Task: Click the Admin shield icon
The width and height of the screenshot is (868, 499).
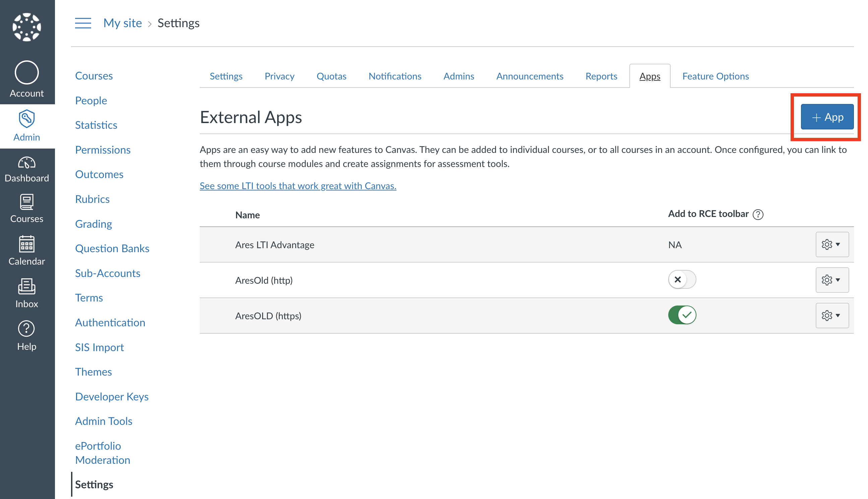Action: click(x=27, y=119)
